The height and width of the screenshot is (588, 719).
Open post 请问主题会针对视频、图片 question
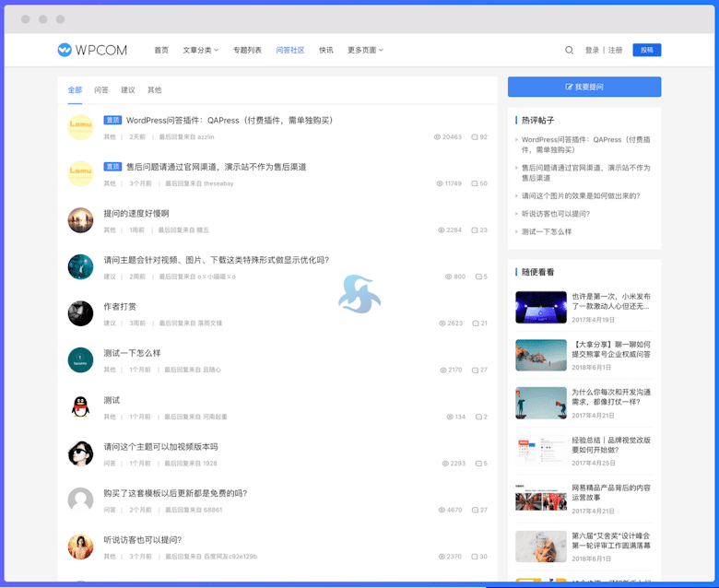[217, 260]
